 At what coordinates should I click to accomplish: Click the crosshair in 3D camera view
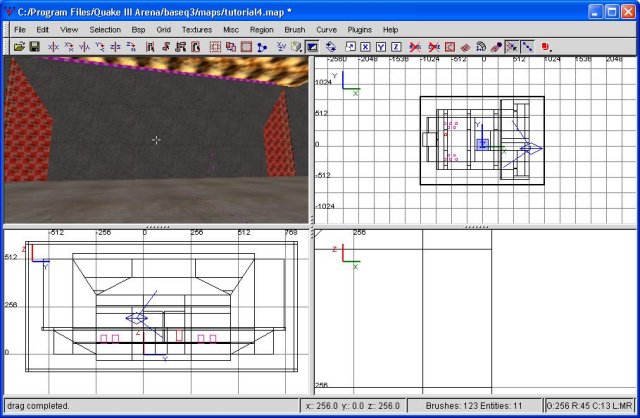(156, 140)
